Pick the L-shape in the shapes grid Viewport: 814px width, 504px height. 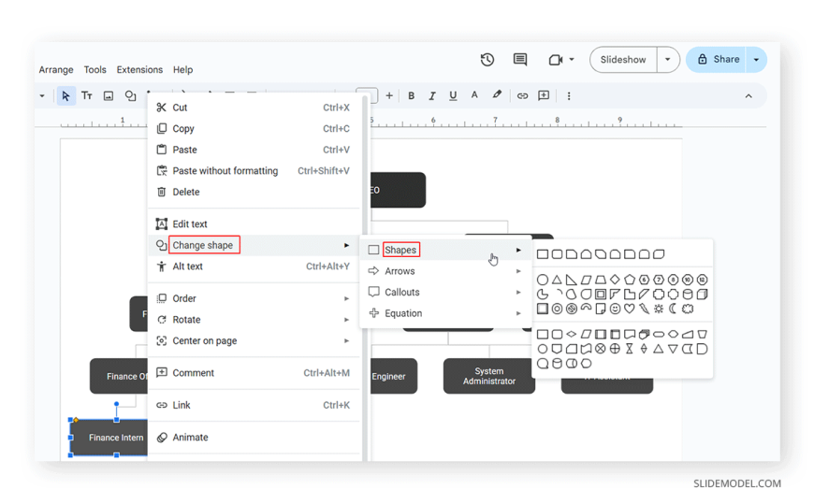629,295
